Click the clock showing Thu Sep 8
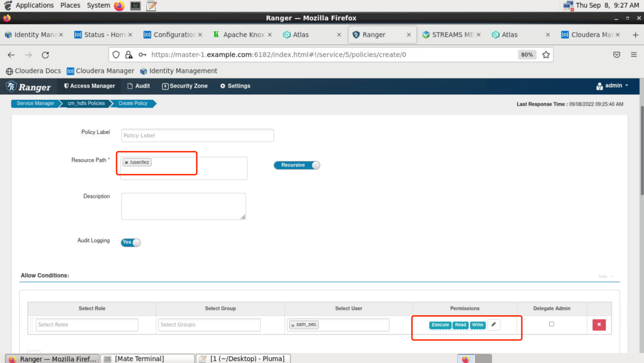Screen dimensions: 644x363 click(x=607, y=5)
